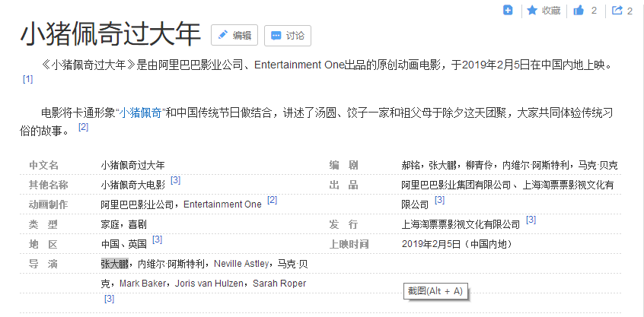Click the share arrow icon

coord(617,10)
